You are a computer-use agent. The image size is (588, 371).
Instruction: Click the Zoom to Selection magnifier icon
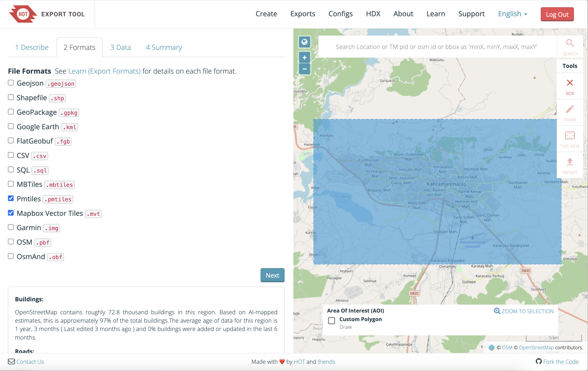497,311
